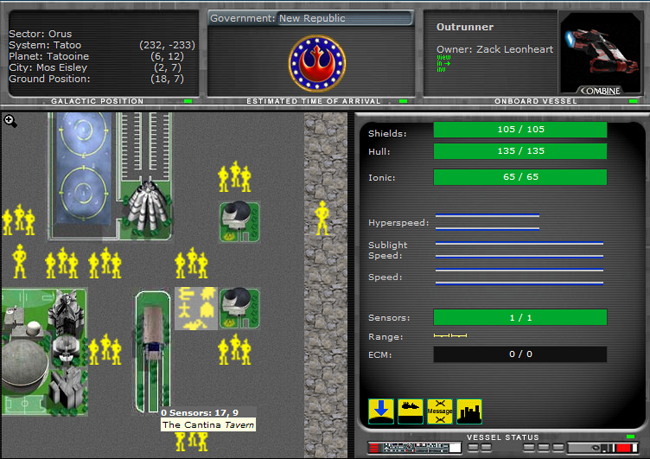The width and height of the screenshot is (650, 459).
Task: Click the lower circular landing pad
Action: [x=83, y=192]
